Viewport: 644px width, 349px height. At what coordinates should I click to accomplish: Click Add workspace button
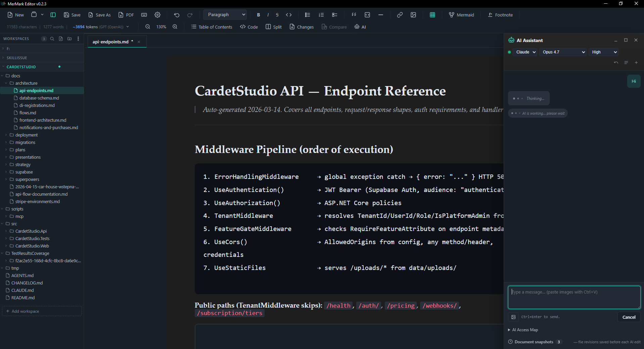click(42, 311)
